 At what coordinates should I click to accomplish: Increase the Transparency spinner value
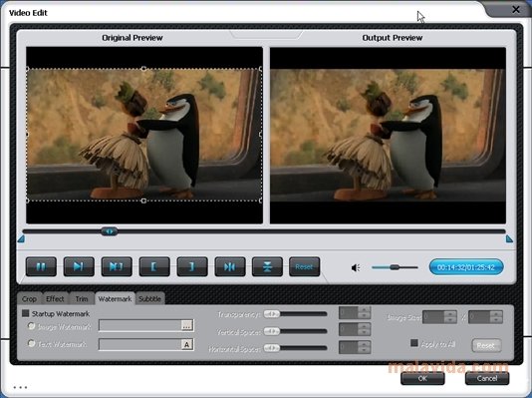364,309
